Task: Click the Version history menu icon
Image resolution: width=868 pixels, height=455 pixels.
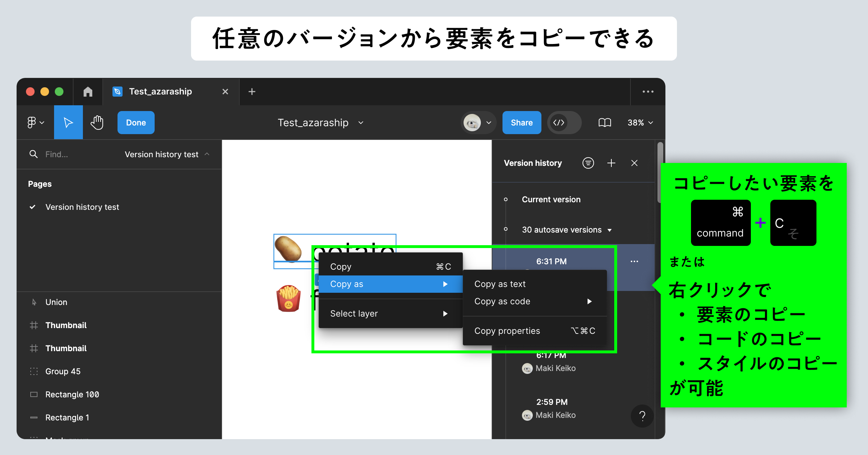Action: point(588,163)
